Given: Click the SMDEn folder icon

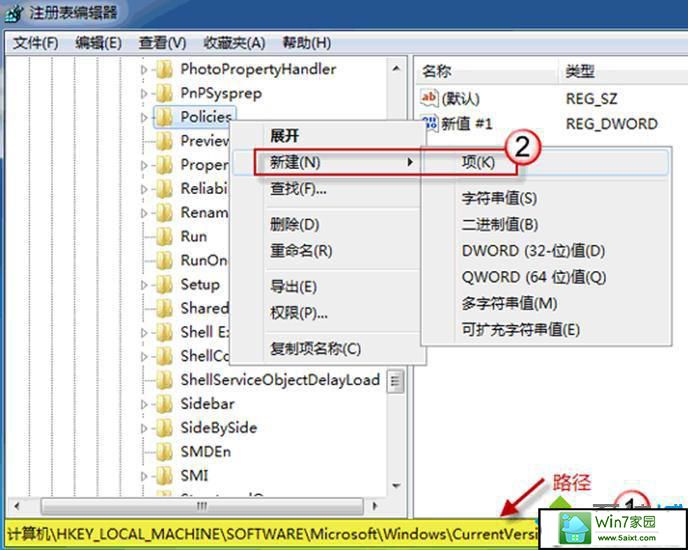Looking at the screenshot, I should (164, 452).
